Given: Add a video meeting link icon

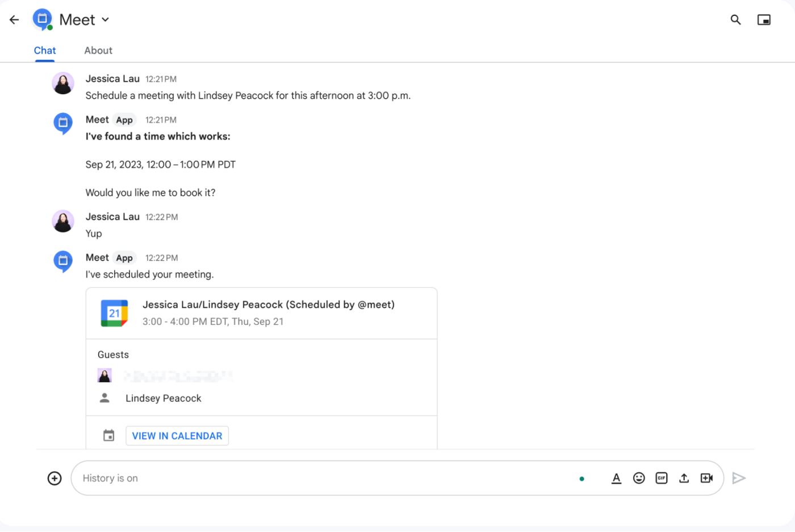Looking at the screenshot, I should click(707, 478).
